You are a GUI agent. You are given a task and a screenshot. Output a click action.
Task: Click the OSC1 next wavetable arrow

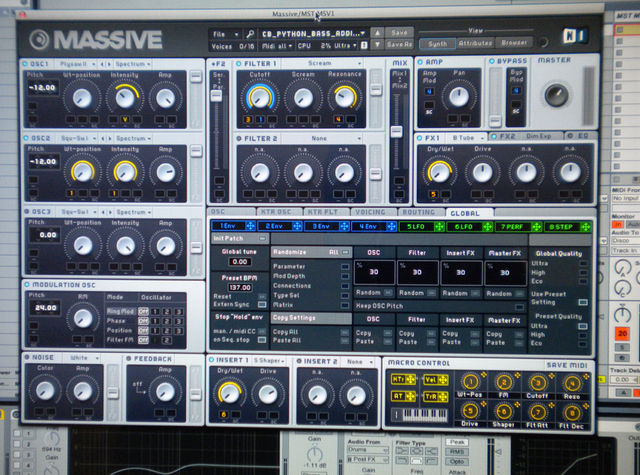pos(109,64)
